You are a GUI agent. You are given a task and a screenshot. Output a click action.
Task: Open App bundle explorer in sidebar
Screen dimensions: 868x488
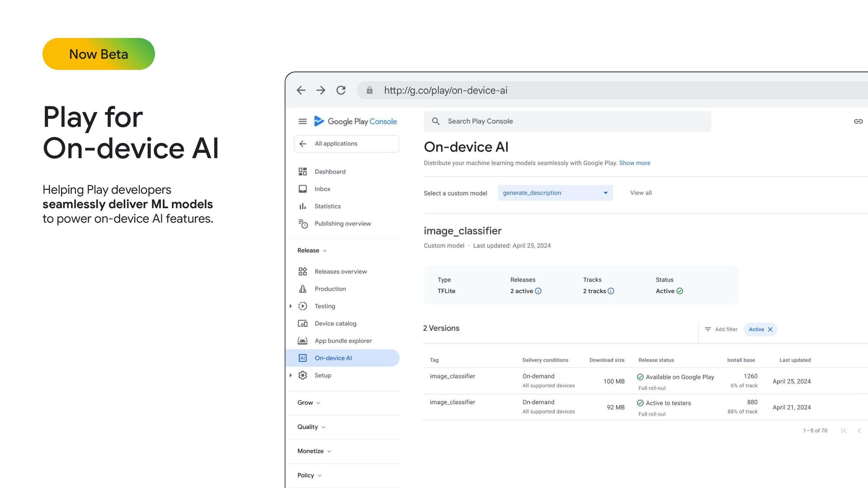click(343, 341)
